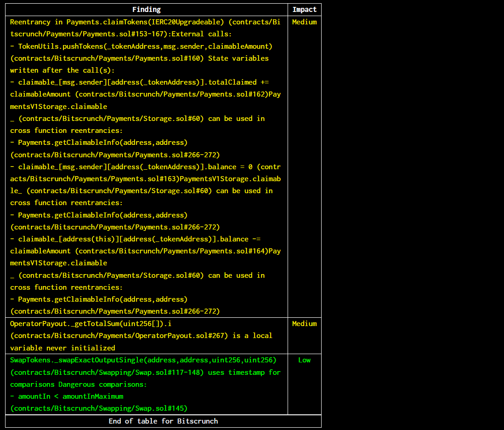
Task: Click the Impact column header
Action: coord(305,10)
